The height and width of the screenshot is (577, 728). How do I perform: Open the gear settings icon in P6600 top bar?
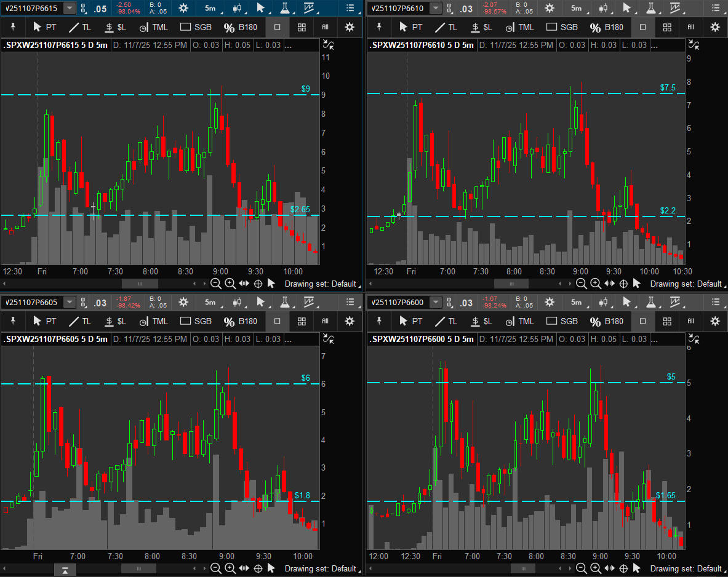pos(549,302)
